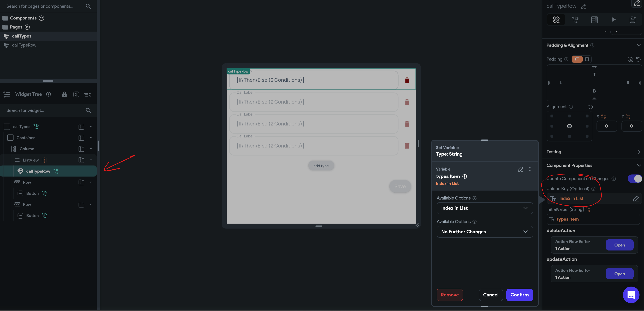Open the chat support bubble icon
The image size is (644, 311).
pyautogui.click(x=631, y=295)
